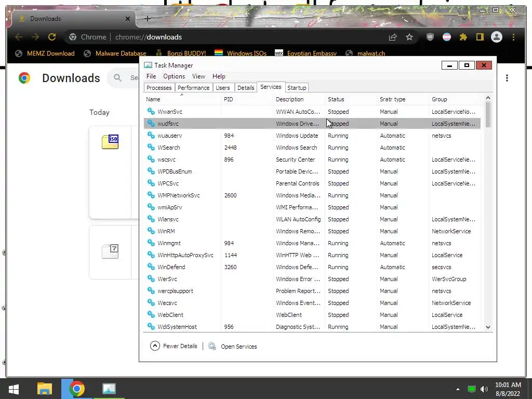Open the MEMZ Download bookmark

45,54
